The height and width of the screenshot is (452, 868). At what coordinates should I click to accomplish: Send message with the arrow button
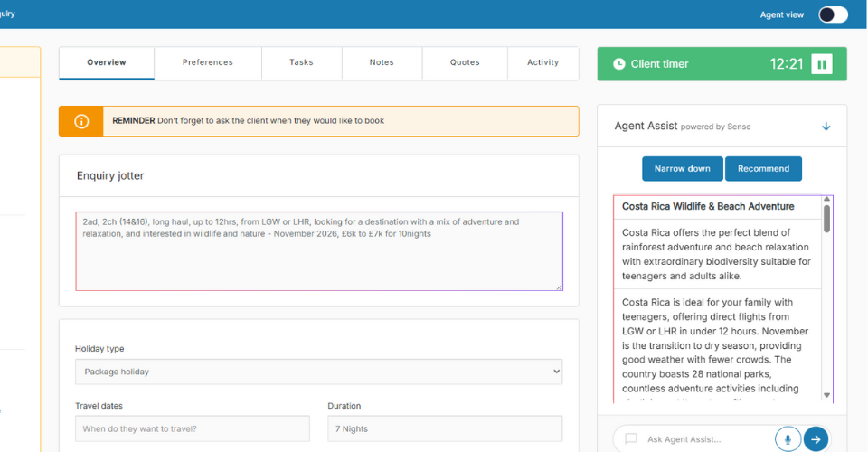pos(816,439)
